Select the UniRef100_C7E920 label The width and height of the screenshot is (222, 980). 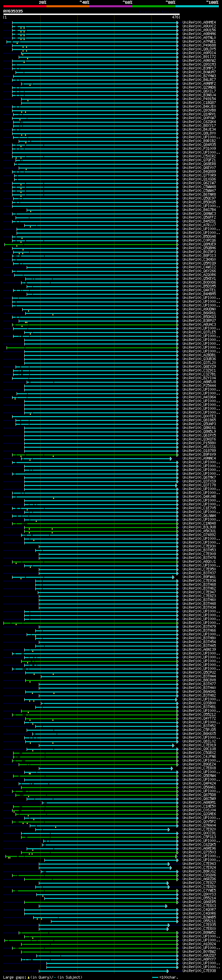click(199, 830)
